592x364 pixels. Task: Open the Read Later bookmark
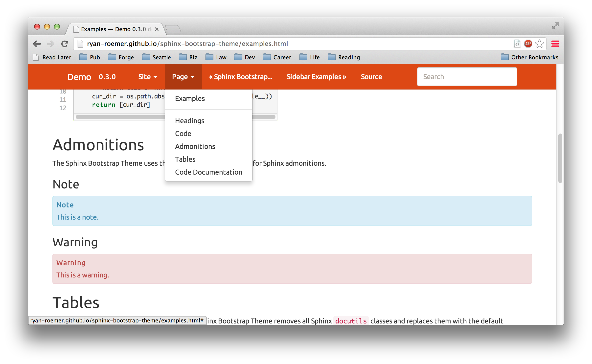tap(52, 57)
